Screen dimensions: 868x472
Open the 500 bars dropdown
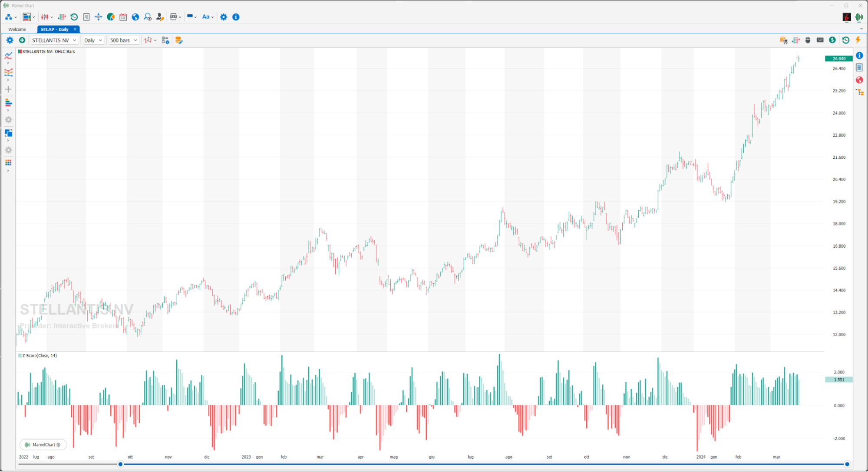(123, 40)
